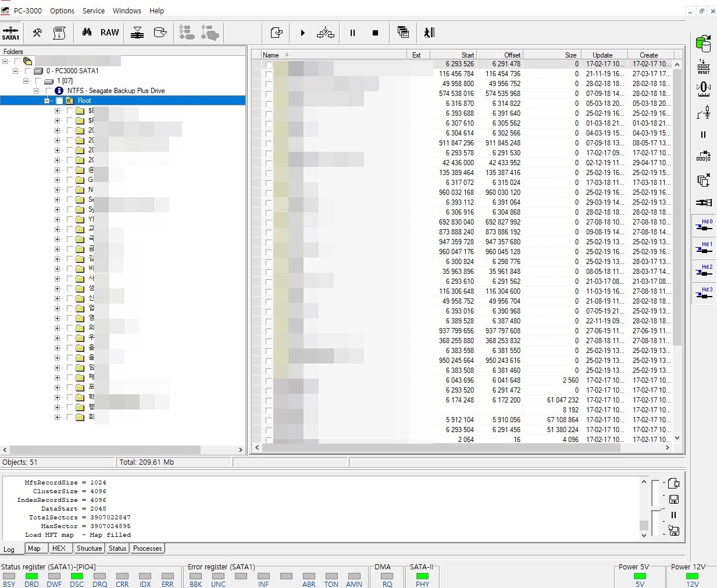
Task: Click the cascaded windows icon
Action: tap(403, 33)
